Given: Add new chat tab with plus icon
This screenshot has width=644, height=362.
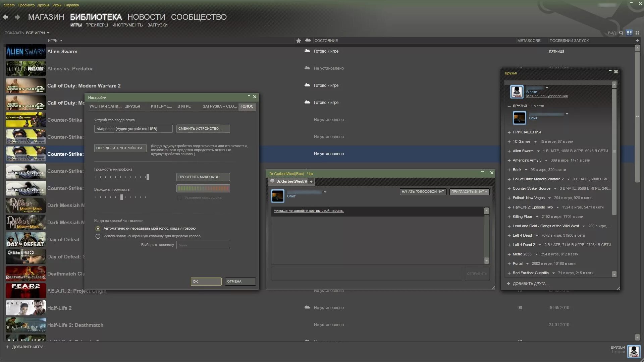Looking at the screenshot, I should pos(311,182).
